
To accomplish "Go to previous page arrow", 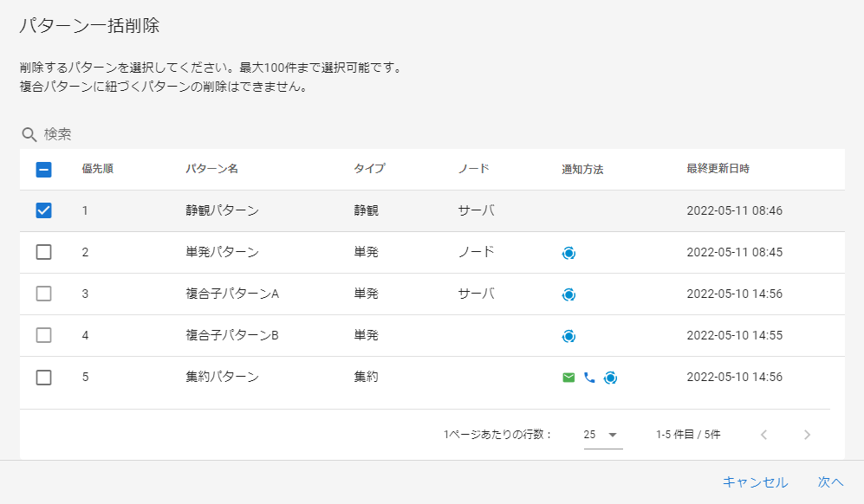I will 763,435.
